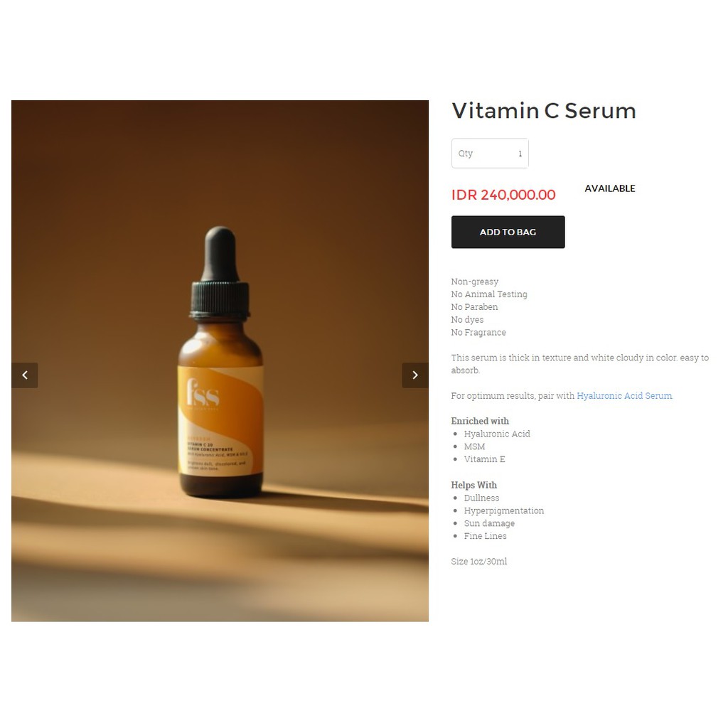Advance to the next product image
The width and height of the screenshot is (728, 728).
[415, 375]
